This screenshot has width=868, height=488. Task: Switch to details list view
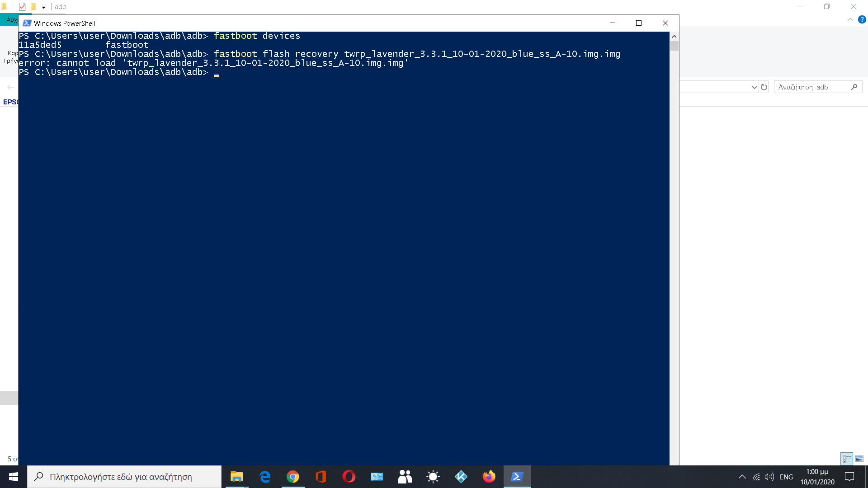pos(847,459)
